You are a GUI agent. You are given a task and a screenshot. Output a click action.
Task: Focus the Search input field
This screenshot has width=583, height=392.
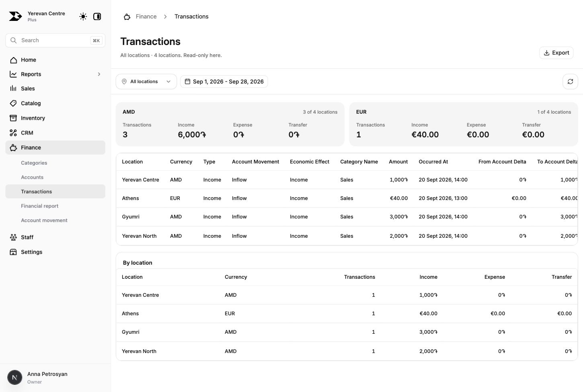[x=55, y=41]
